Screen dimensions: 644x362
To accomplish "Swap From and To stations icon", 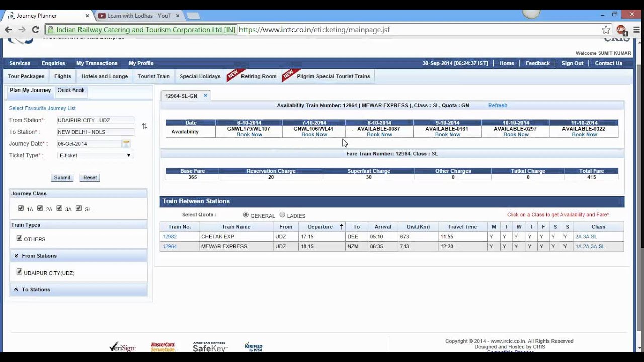I will pyautogui.click(x=144, y=126).
